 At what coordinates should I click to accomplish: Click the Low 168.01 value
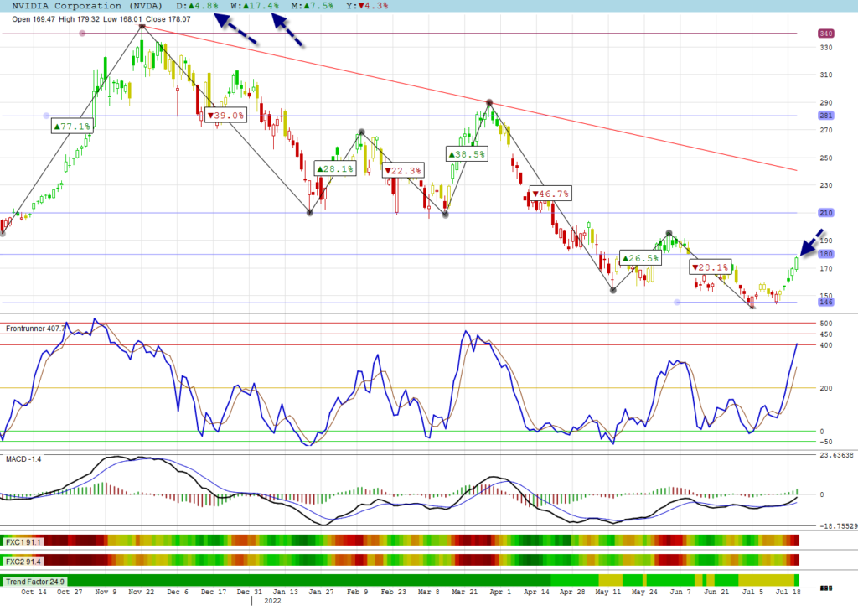click(122, 19)
